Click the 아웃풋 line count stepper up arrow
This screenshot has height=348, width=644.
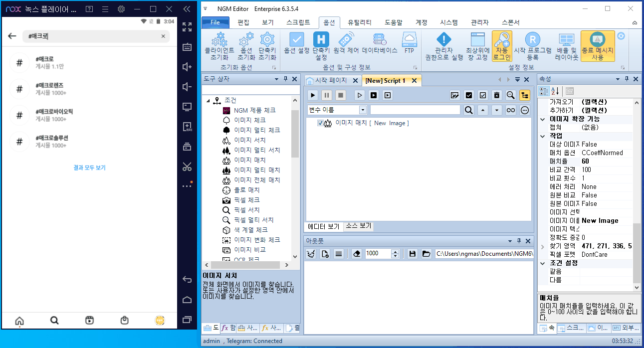point(396,251)
